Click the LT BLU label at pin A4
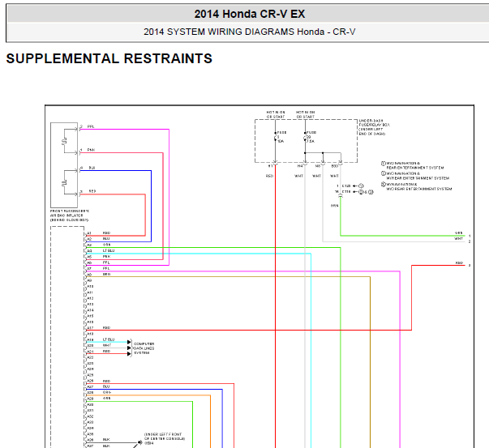This screenshot has height=448, width=489. pos(109,250)
